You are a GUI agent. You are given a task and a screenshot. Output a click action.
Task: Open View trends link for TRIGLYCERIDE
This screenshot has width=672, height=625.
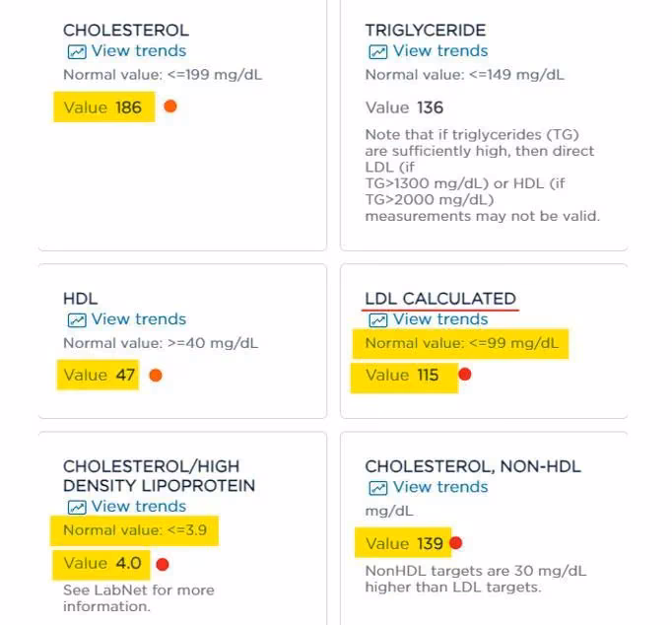point(440,51)
